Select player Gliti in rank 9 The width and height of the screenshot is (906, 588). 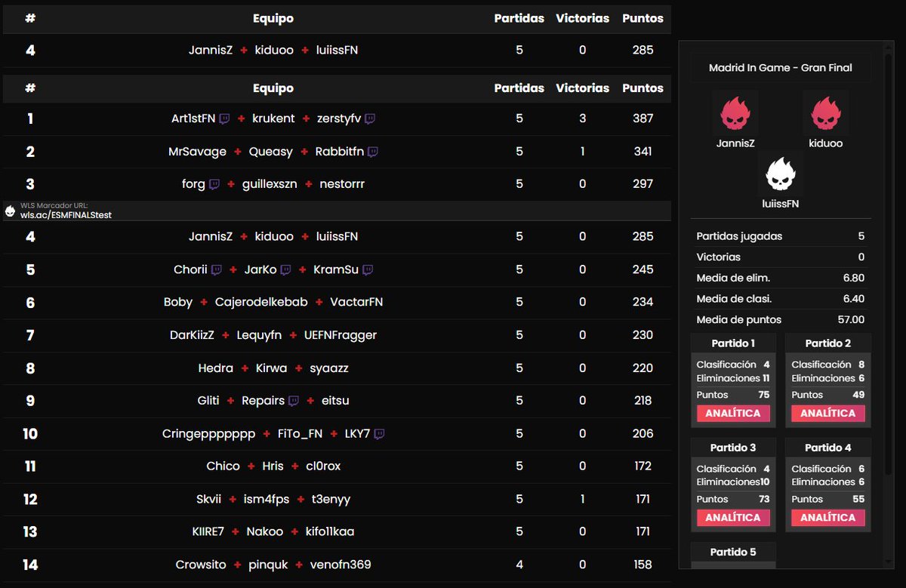(208, 401)
